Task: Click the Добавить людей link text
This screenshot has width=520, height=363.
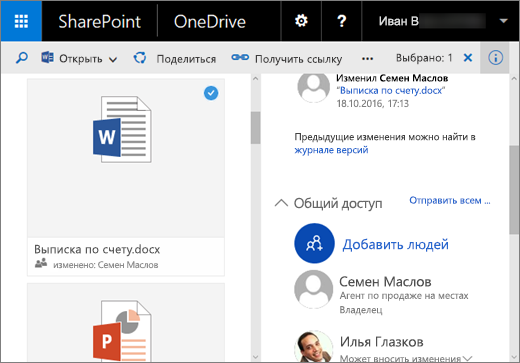Action: 395,244
